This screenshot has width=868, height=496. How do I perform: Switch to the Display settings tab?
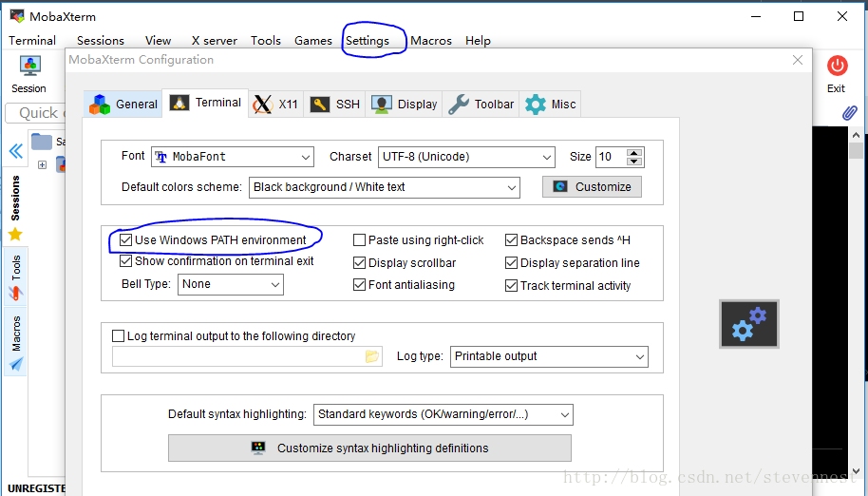click(404, 105)
